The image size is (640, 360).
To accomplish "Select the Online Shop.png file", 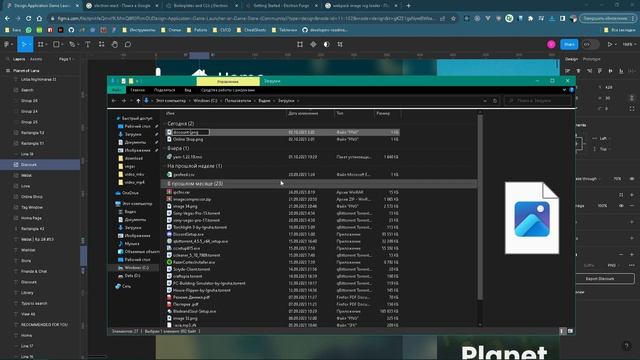I will pos(188,140).
